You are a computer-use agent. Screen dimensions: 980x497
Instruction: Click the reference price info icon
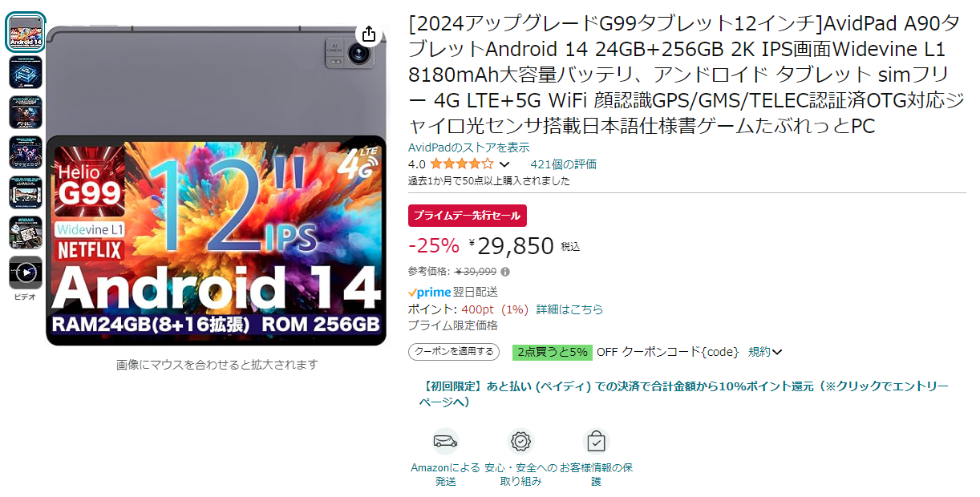click(x=505, y=271)
